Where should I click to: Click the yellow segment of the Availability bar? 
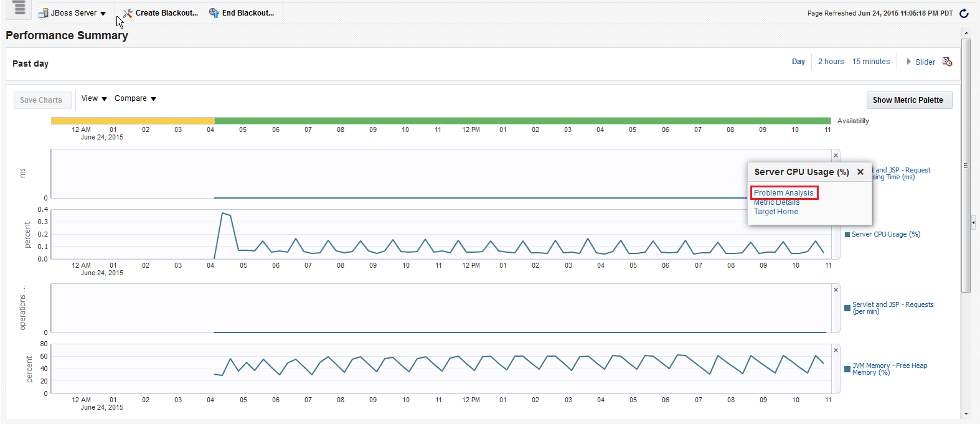[x=133, y=121]
